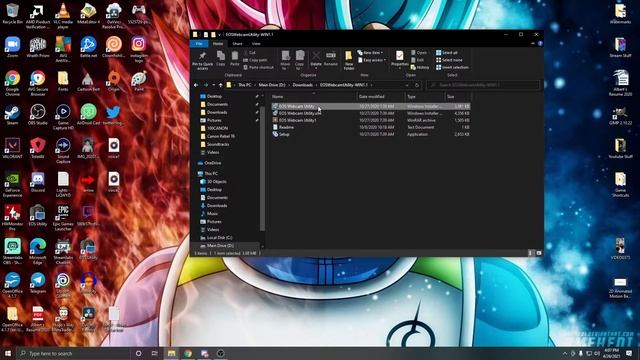Open the Steam desktop icon

12,115
